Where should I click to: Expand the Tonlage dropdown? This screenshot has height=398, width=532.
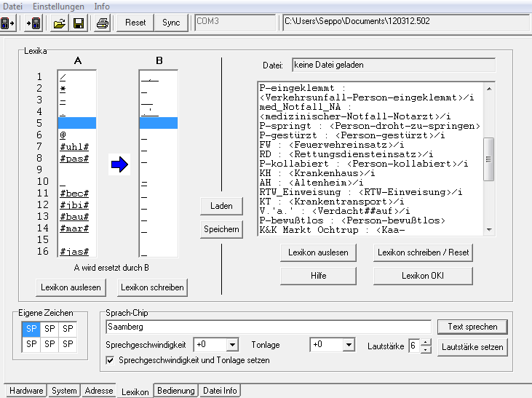click(347, 345)
